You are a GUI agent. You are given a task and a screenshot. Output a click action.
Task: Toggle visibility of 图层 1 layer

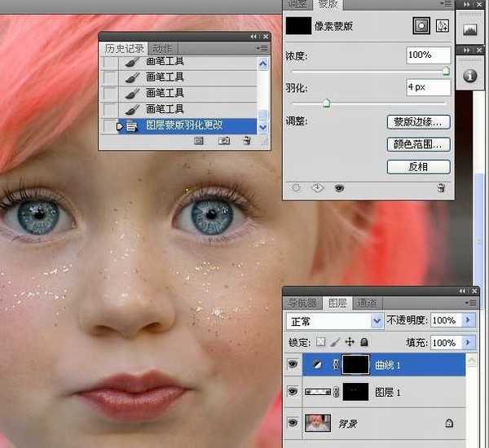pyautogui.click(x=293, y=393)
